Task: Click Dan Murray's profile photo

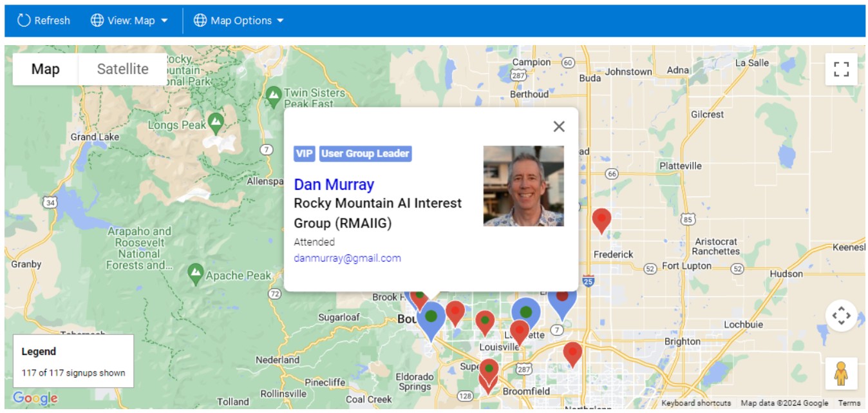Action: pos(524,186)
